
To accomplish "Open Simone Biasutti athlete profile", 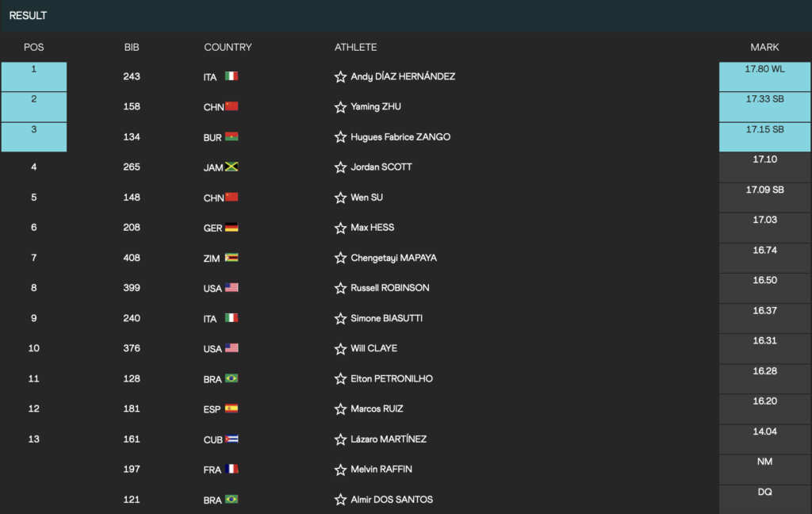I will pyautogui.click(x=386, y=318).
